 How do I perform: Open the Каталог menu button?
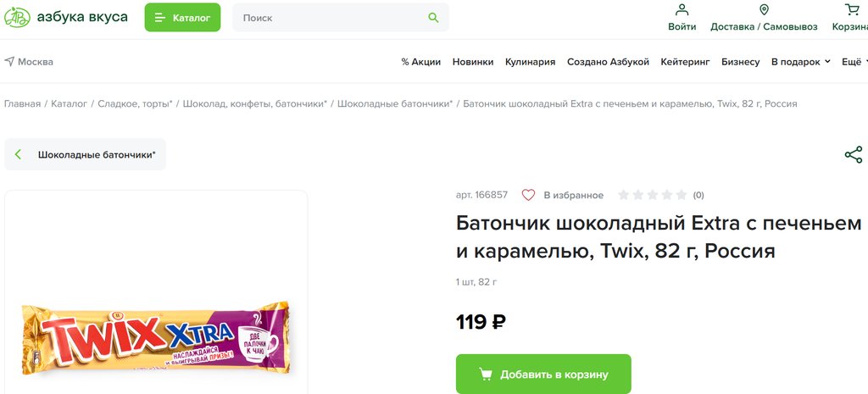coord(182,17)
